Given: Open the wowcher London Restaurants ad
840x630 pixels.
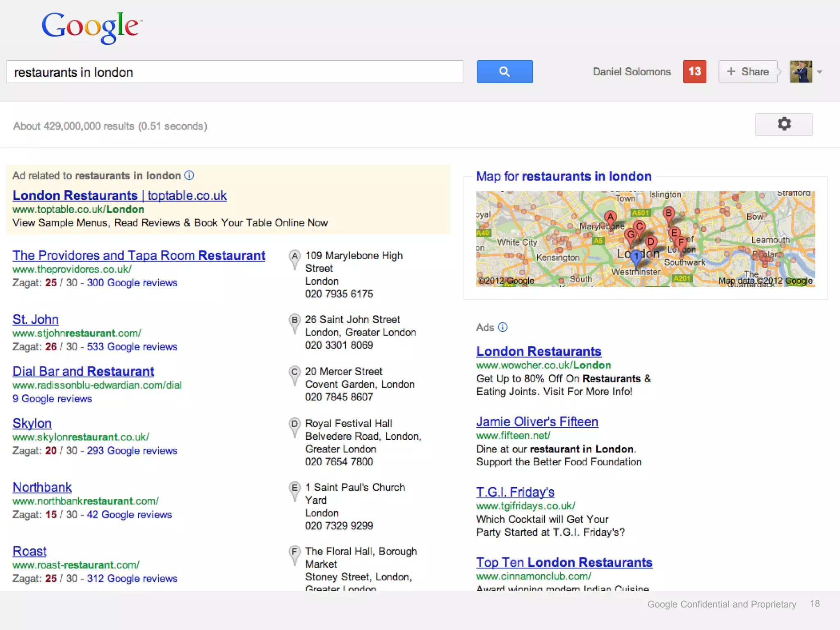Looking at the screenshot, I should (x=539, y=352).
